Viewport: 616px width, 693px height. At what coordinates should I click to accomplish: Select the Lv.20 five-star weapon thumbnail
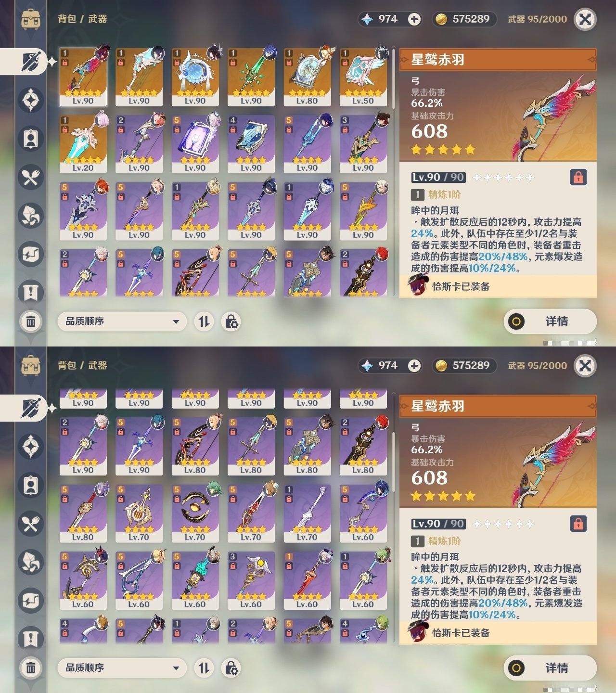coord(83,144)
